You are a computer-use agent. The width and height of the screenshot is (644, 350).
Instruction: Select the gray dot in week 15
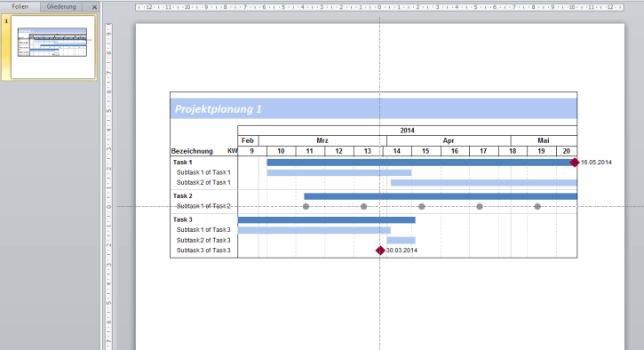422,206
